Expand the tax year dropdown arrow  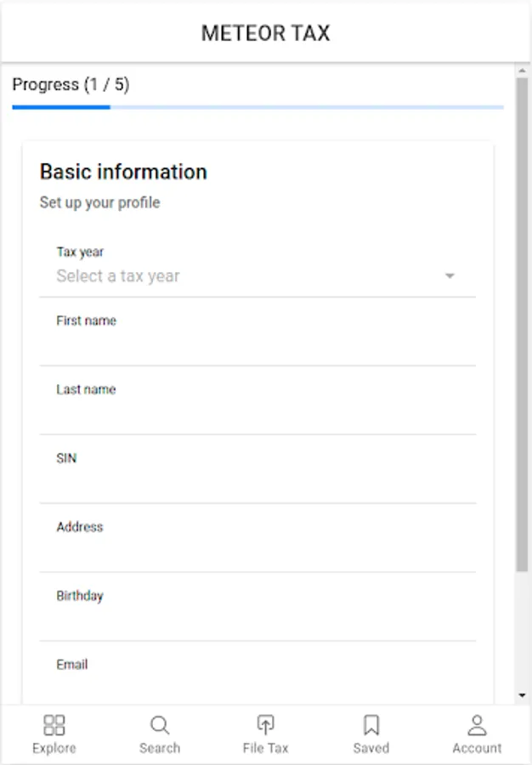tap(450, 276)
